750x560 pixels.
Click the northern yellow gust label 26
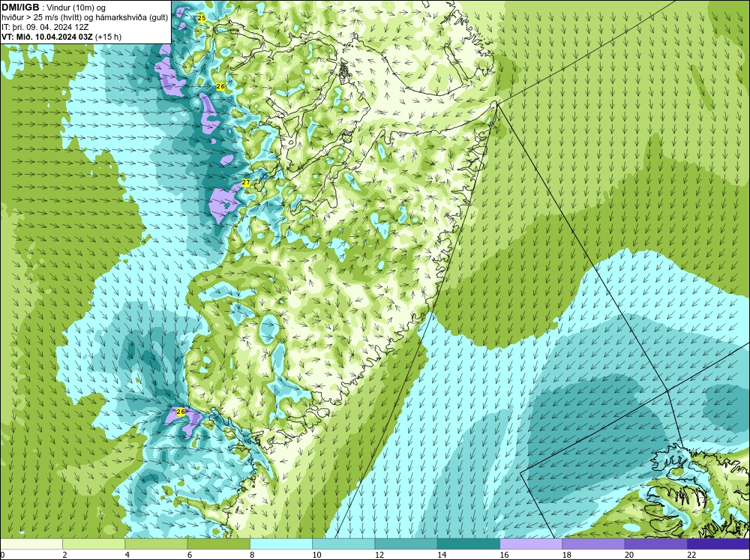[220, 86]
